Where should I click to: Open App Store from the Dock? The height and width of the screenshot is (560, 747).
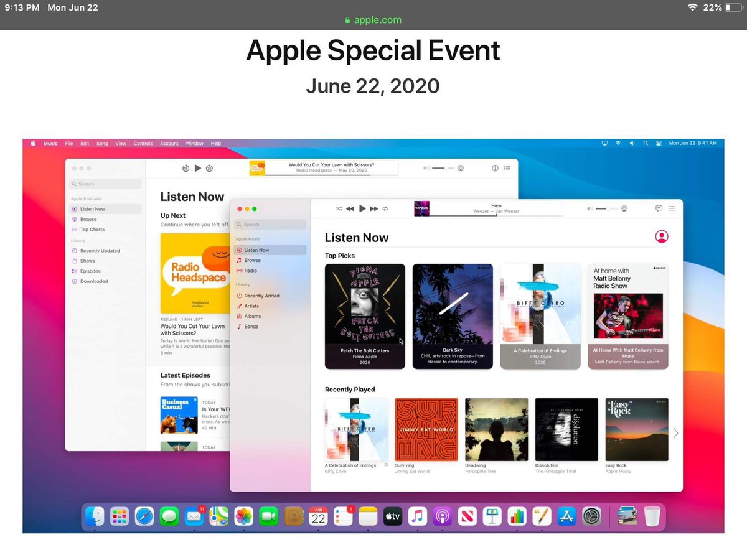click(566, 516)
